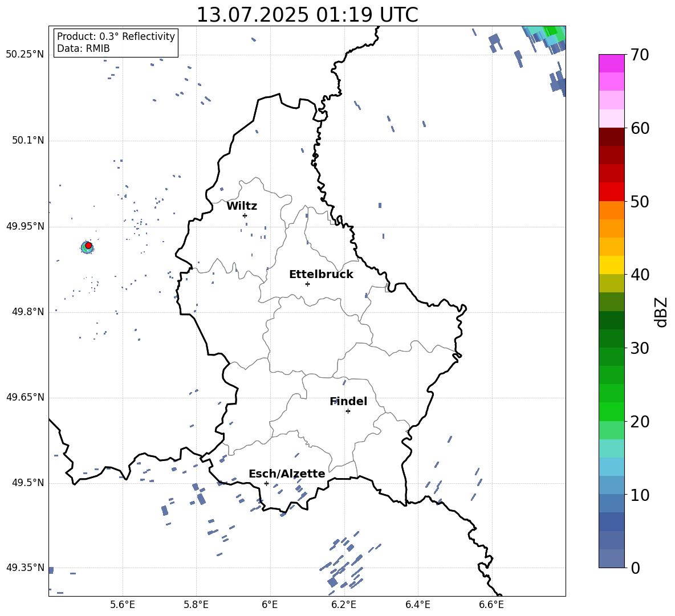Click the 'Product: 0.3° Reflectivity' legend text
Viewport: 675px width, 616px height.
tap(116, 36)
